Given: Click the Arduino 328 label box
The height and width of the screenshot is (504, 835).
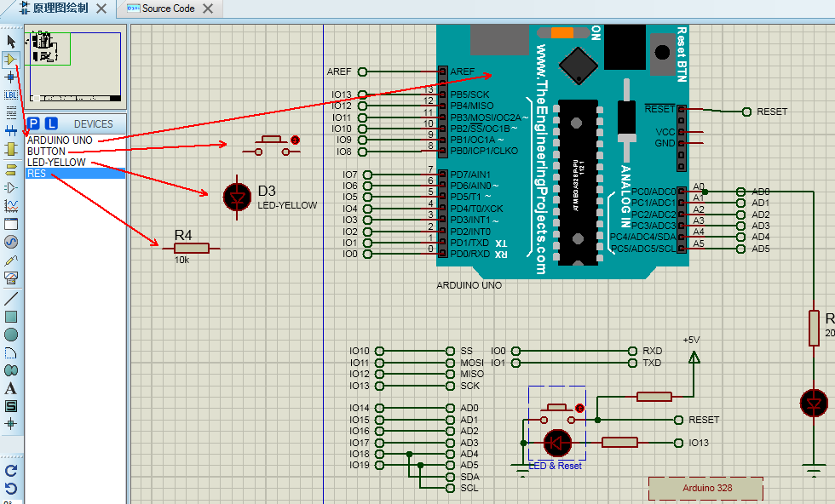Looking at the screenshot, I should tap(706, 489).
